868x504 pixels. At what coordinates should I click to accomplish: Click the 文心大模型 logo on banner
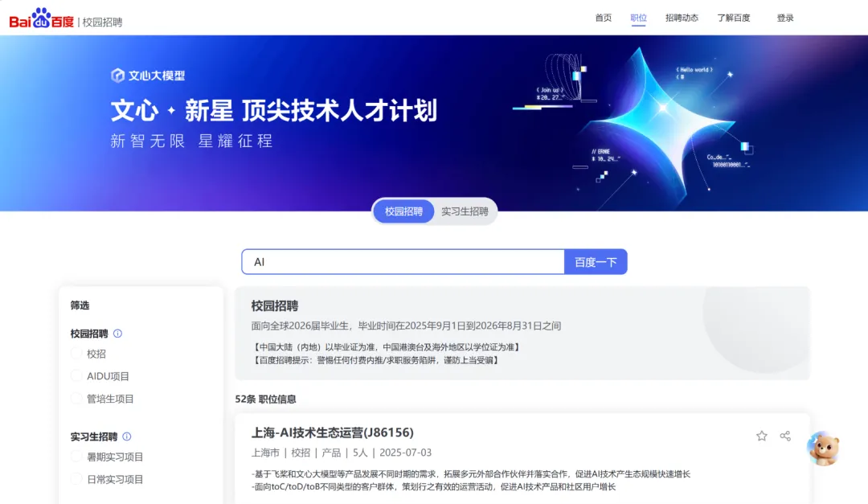[148, 76]
